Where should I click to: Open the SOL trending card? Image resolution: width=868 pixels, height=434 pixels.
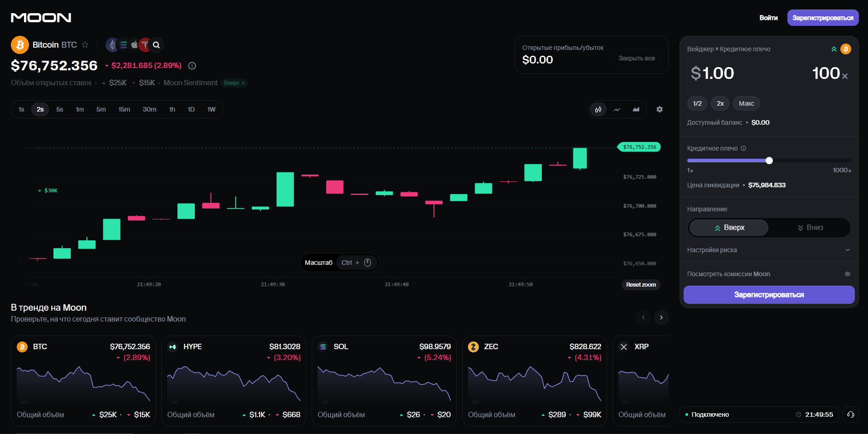pyautogui.click(x=384, y=380)
